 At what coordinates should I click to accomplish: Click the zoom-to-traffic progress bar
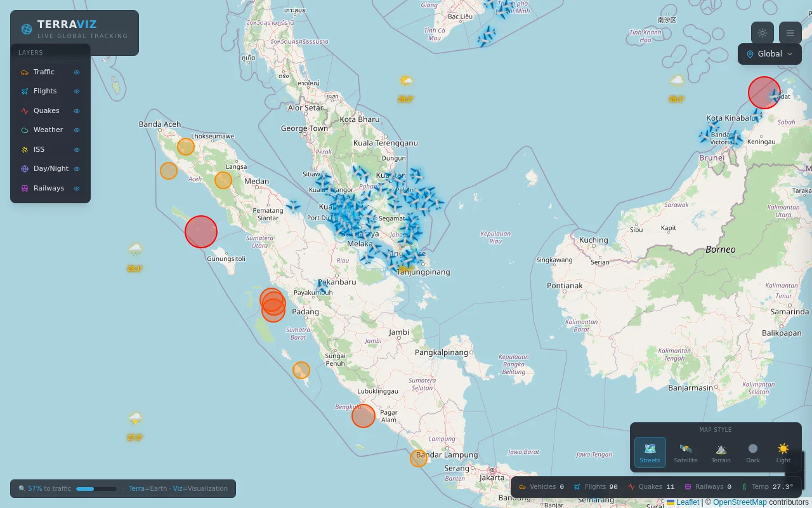pos(96,489)
